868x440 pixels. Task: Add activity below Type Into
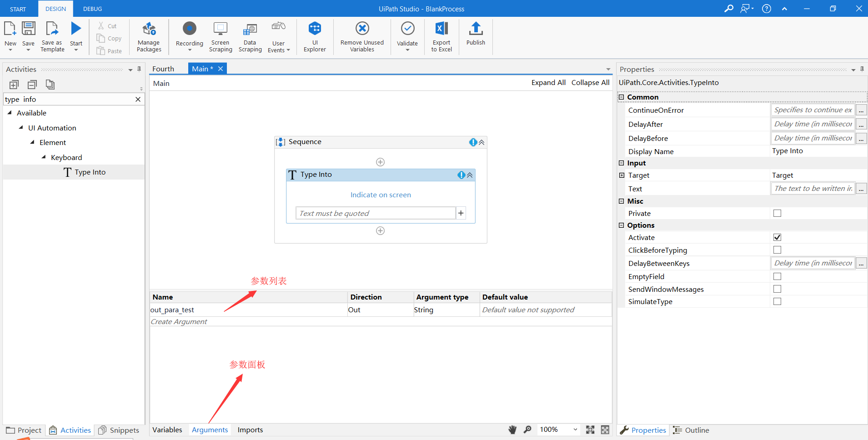coord(381,231)
